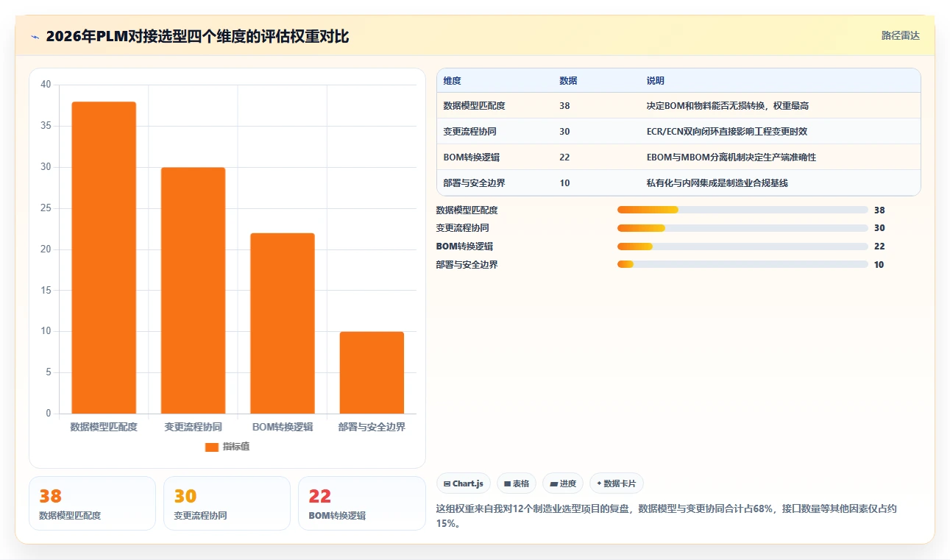Select the 数据卡片 tag chip
Screen dimensions: 950x560
pos(617,483)
